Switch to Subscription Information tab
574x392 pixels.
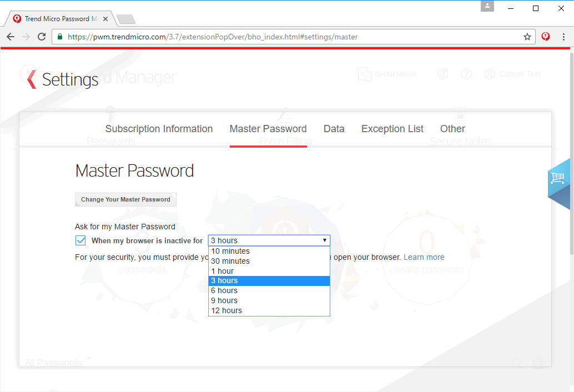point(159,129)
